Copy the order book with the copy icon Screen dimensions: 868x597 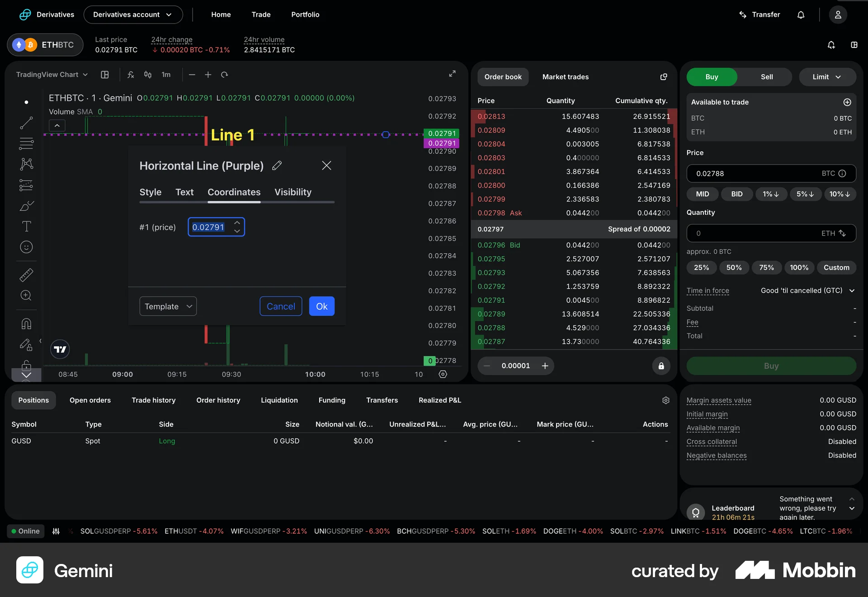(x=663, y=77)
